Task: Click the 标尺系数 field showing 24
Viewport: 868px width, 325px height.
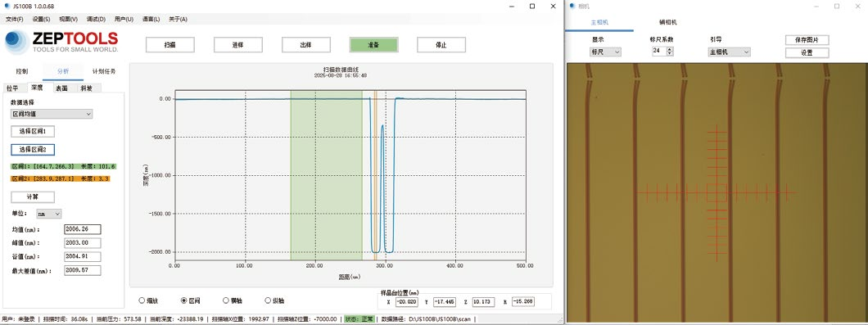Action: (x=659, y=52)
